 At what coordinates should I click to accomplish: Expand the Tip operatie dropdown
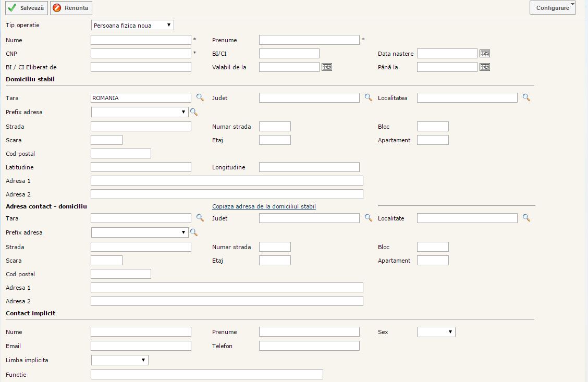point(132,25)
